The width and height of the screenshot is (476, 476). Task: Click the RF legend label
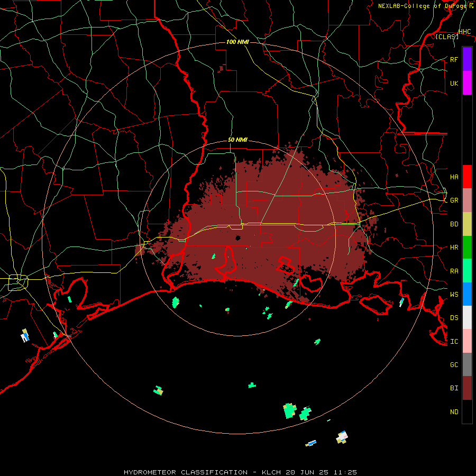click(x=454, y=59)
